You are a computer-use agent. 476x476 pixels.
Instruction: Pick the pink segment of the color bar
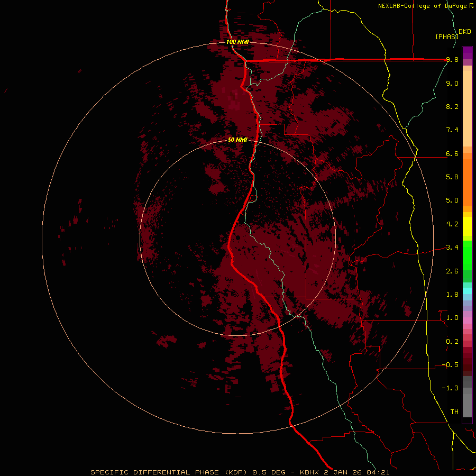tap(467, 321)
